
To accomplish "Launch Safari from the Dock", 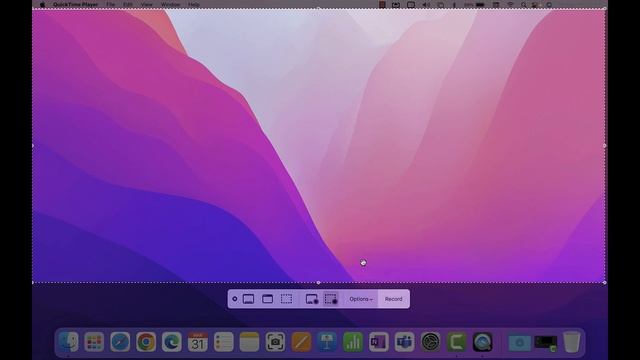I will click(120, 342).
